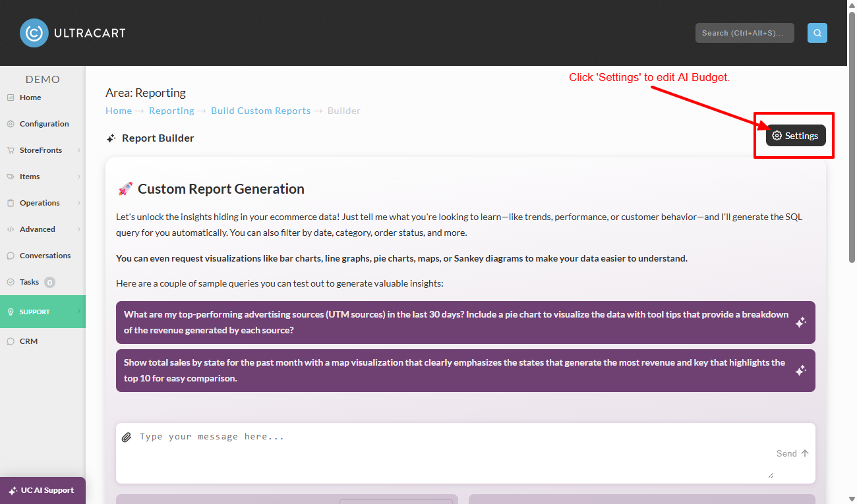This screenshot has height=504, width=857.
Task: Expand the SUPPORT submenu chevron
Action: point(79,312)
